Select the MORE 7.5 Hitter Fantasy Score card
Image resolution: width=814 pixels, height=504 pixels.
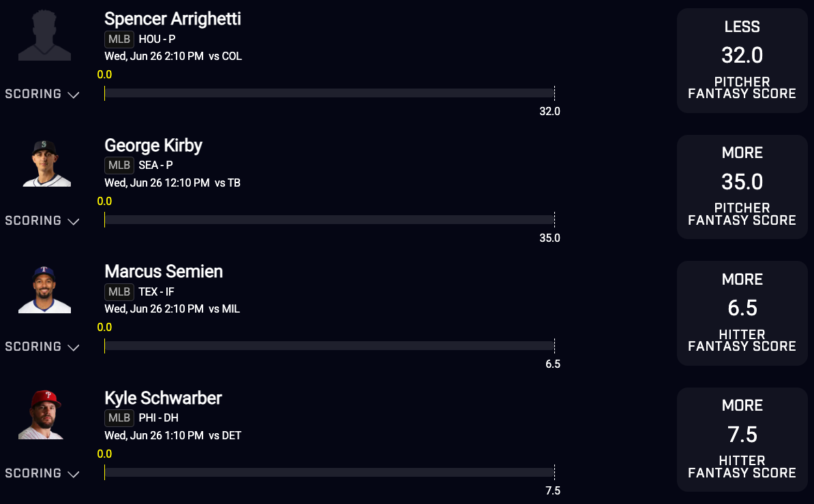point(742,439)
